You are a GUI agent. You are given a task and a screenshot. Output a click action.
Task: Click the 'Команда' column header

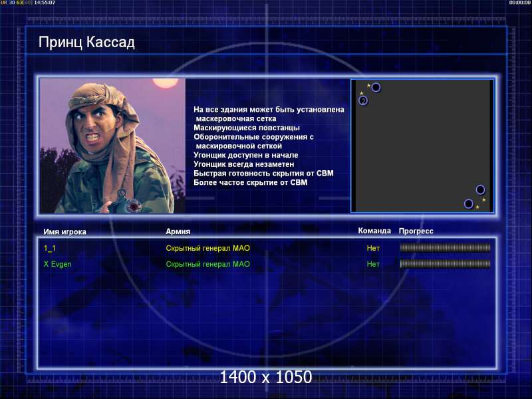[x=374, y=231]
